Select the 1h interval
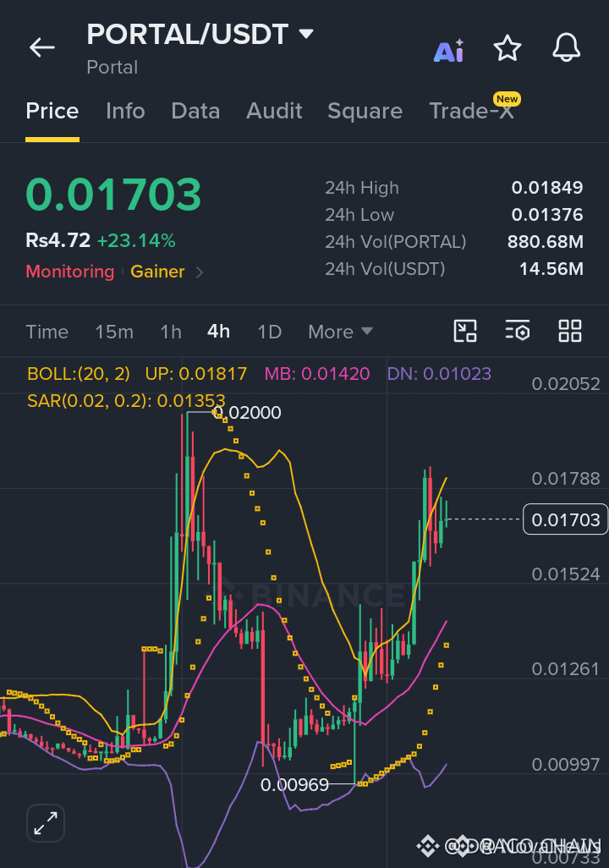 tap(171, 332)
